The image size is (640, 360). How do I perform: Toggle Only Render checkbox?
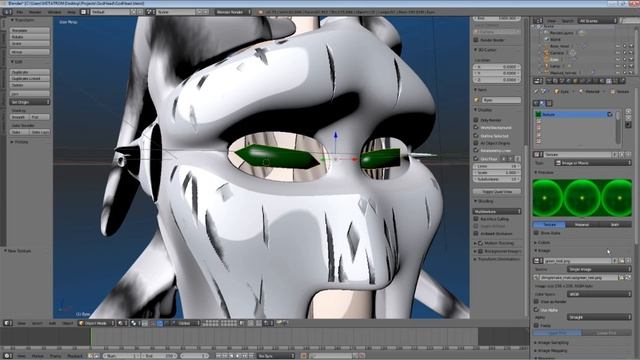tap(476, 120)
